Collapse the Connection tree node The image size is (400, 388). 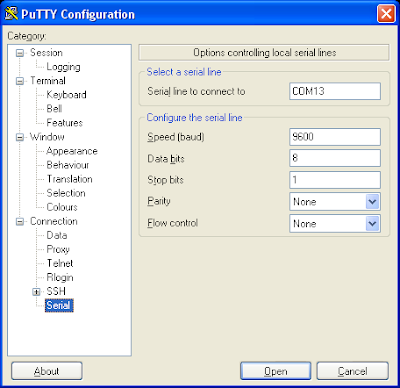coord(20,222)
